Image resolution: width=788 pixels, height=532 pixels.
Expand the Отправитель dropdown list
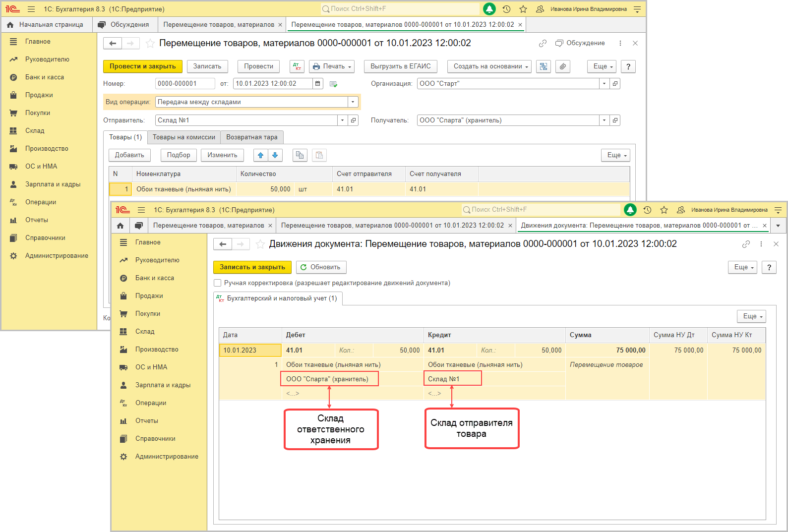click(343, 120)
